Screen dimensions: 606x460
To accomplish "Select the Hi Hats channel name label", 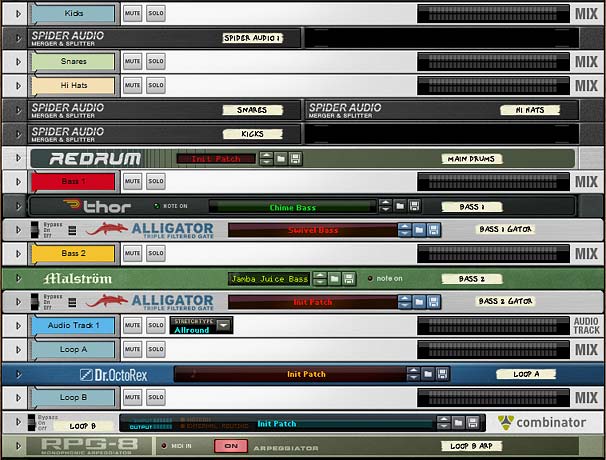I will click(x=73, y=85).
